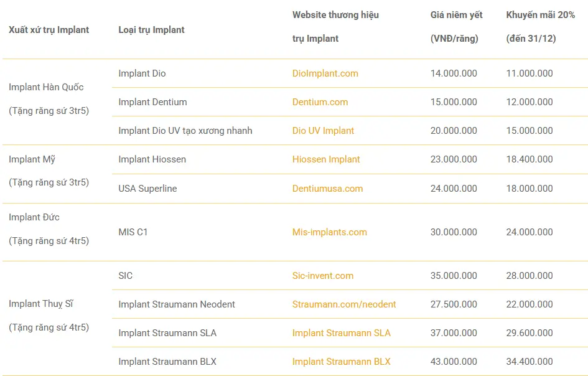Click the Giá niêm yết column header
The image size is (588, 376).
[456, 15]
